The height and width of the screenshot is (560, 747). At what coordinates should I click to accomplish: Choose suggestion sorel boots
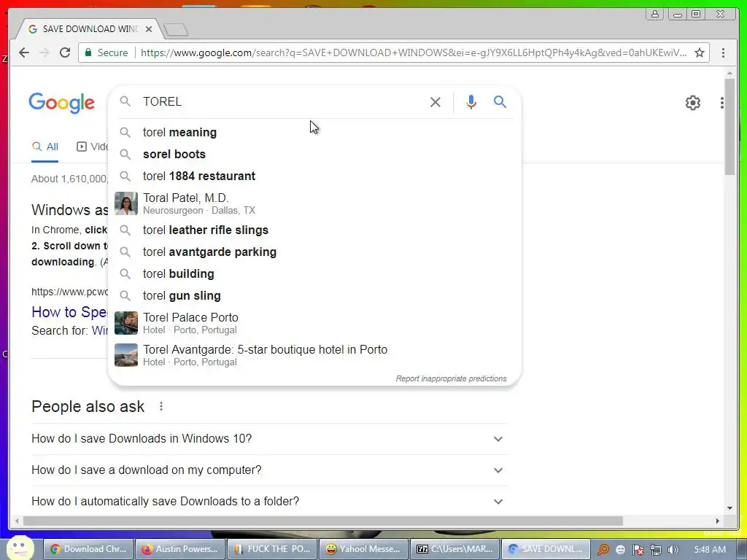[x=315, y=155]
